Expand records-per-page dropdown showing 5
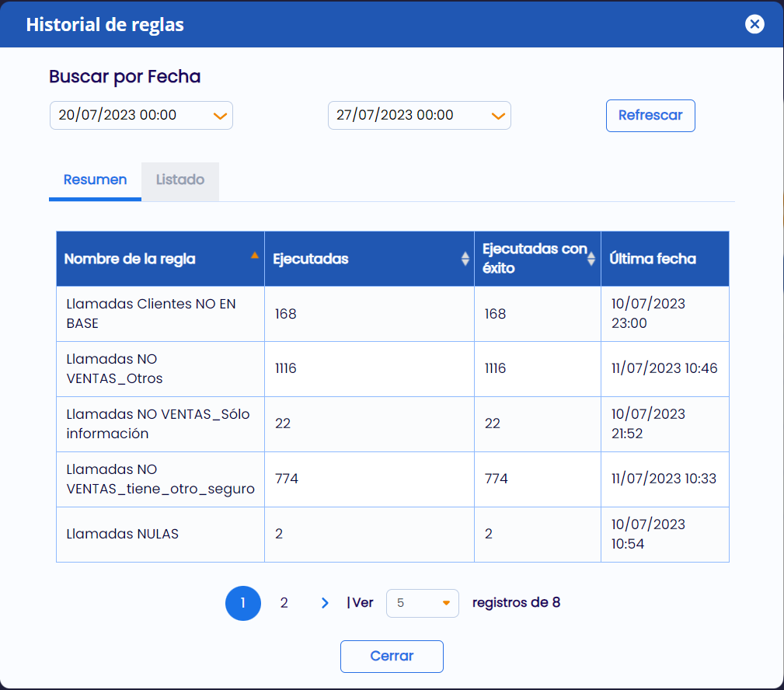 423,603
